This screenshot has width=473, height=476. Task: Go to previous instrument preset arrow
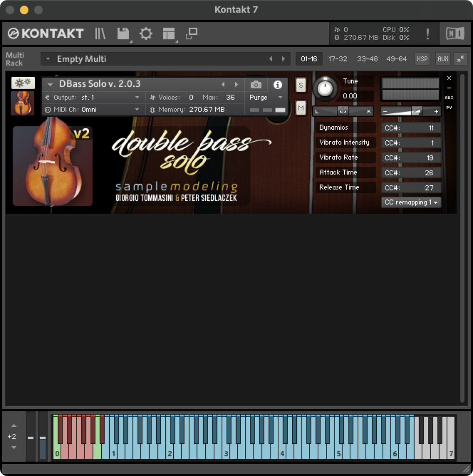223,85
